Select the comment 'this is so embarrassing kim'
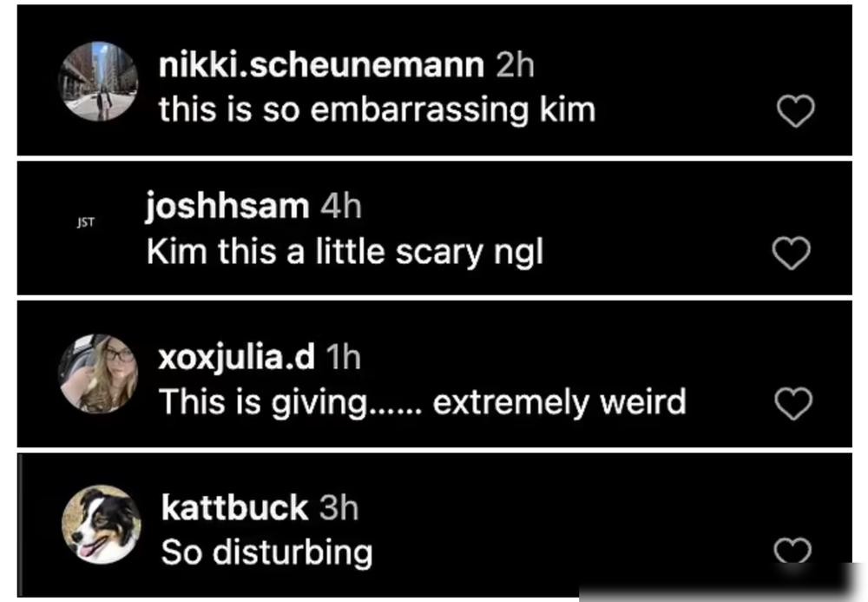 click(377, 109)
